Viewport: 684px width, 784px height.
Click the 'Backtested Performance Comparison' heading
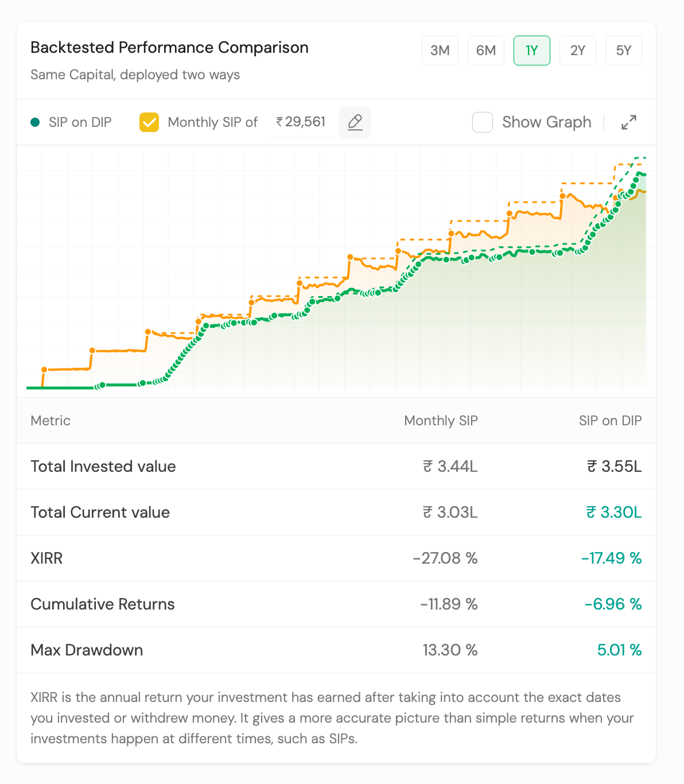169,48
